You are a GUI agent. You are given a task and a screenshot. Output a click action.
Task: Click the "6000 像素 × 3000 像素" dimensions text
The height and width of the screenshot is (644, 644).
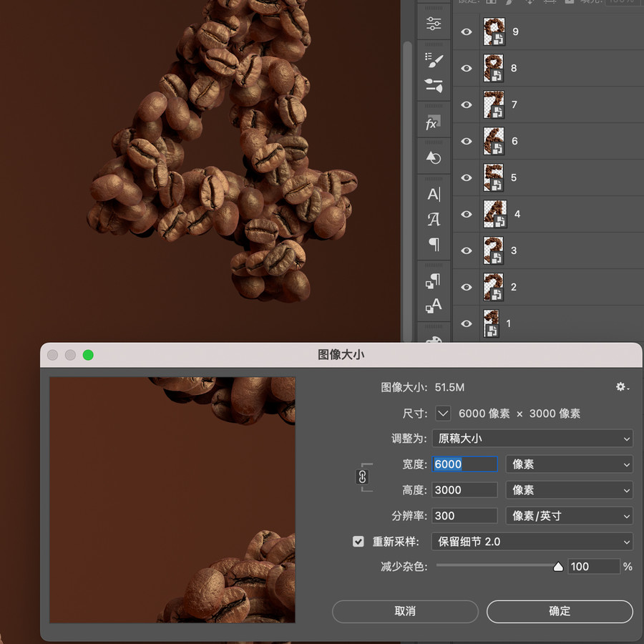coord(519,414)
